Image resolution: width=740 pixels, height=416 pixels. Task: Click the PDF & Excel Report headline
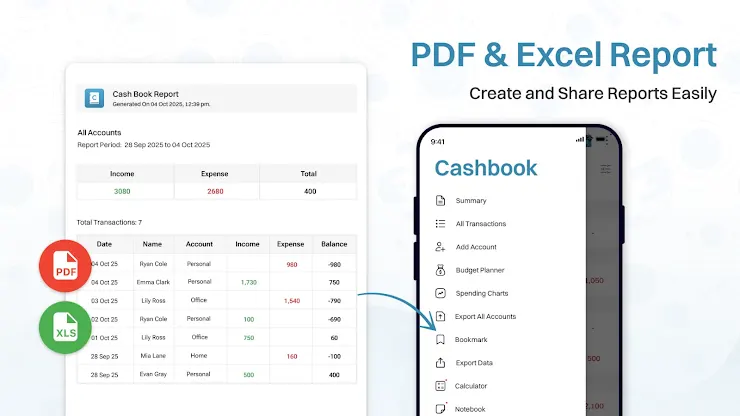click(563, 55)
